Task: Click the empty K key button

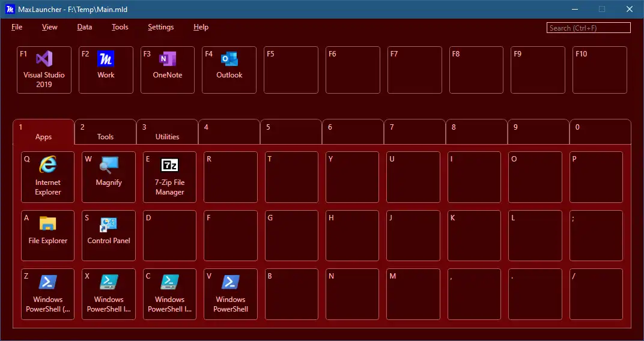Action: click(475, 235)
